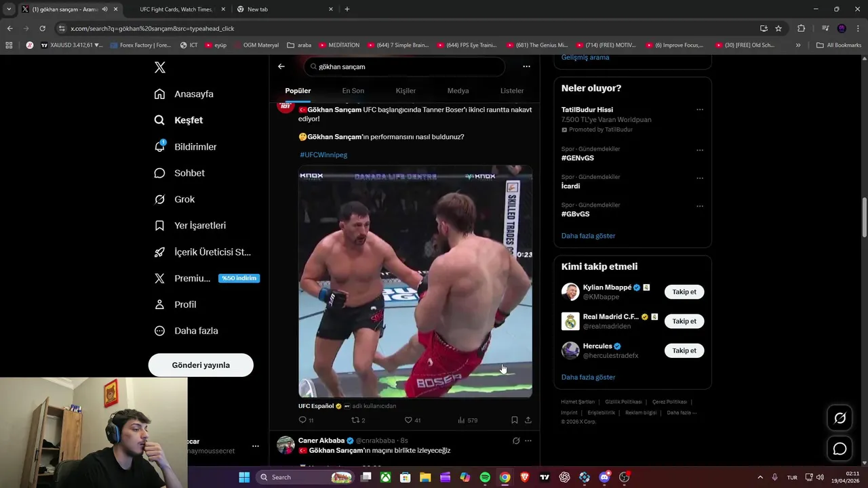Follow Kylian Mbappé with Takip et
This screenshot has width=868, height=488.
(684, 292)
